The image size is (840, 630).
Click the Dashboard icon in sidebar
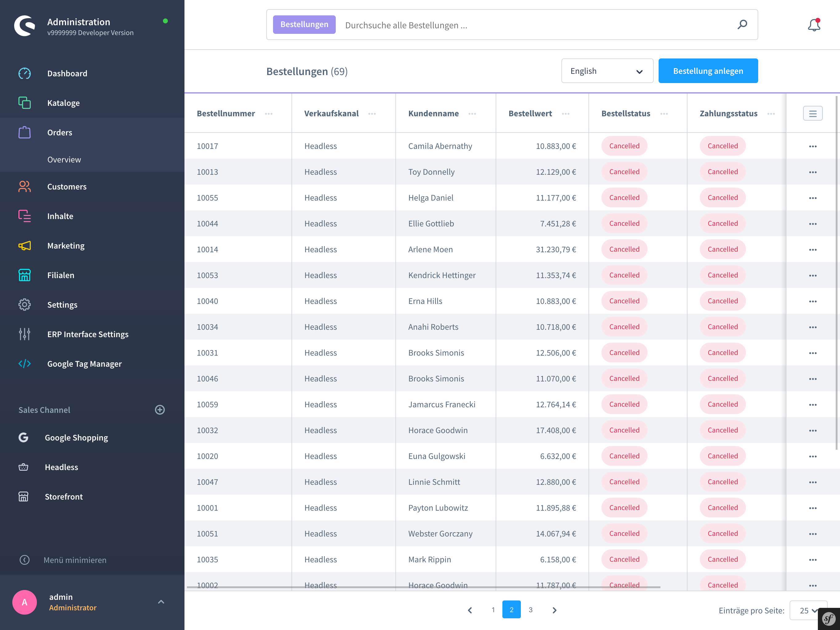[24, 73]
